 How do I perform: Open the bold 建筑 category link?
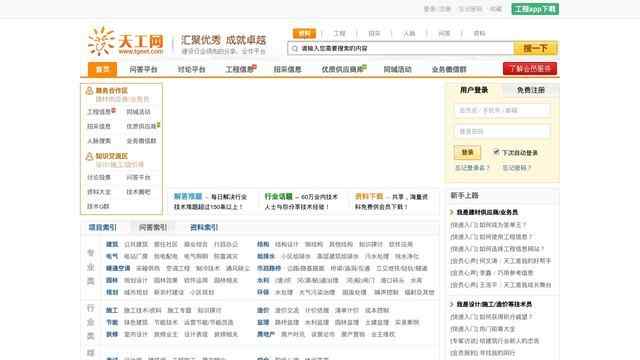112,244
